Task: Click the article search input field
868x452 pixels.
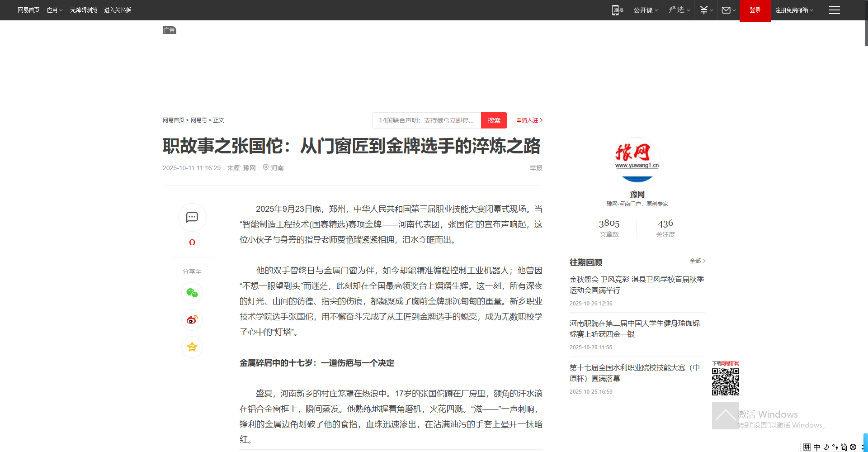Action: (x=426, y=120)
